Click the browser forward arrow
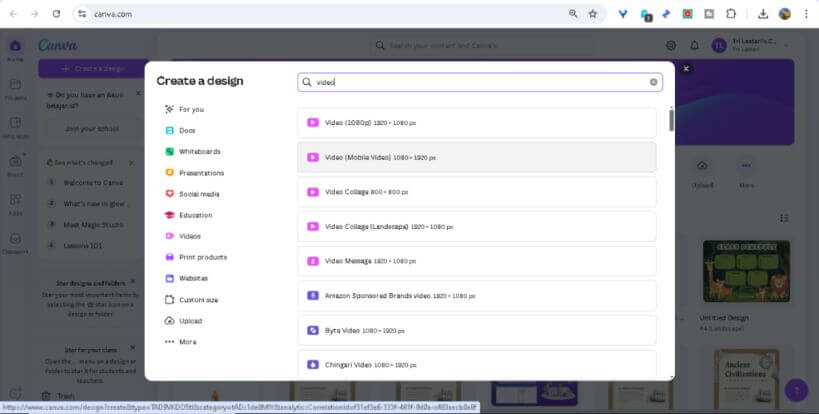The height and width of the screenshot is (414, 819). pos(35,14)
